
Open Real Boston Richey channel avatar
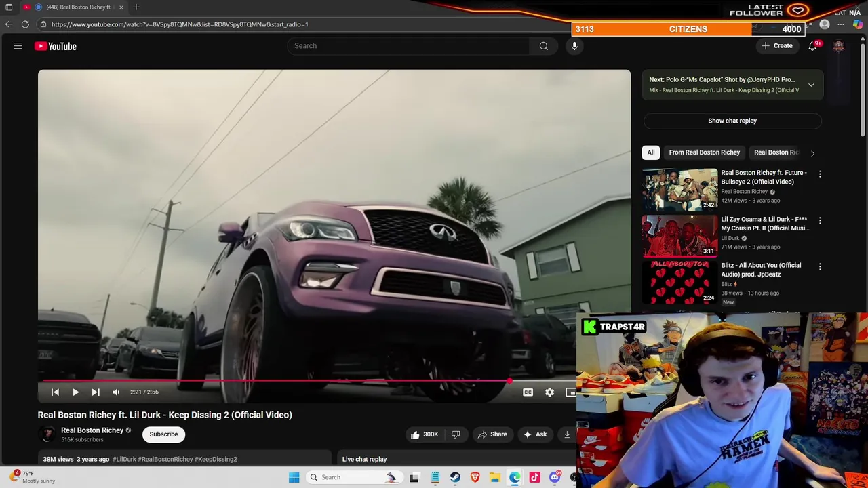[x=47, y=434]
